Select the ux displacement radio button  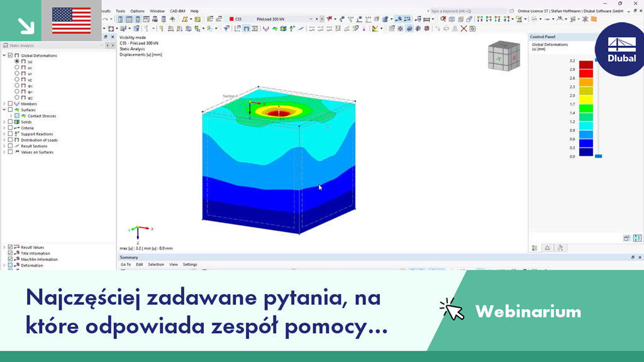tap(17, 67)
